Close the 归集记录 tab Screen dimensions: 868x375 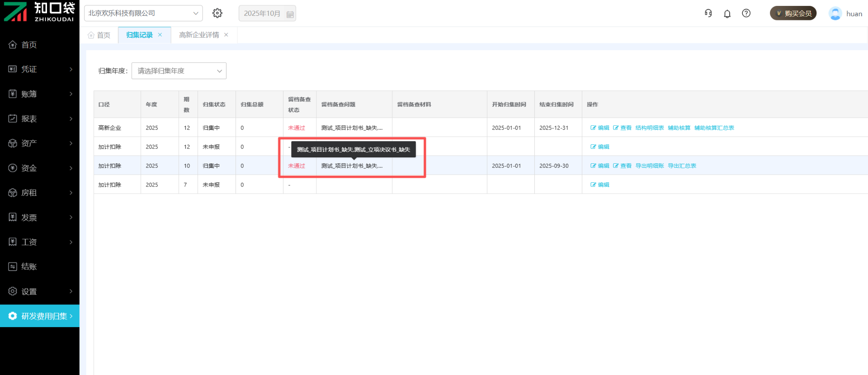click(x=160, y=35)
